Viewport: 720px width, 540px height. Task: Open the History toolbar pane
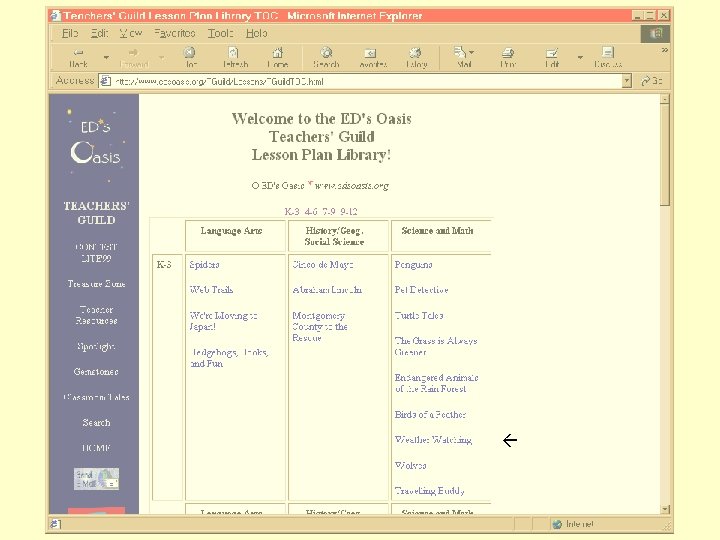[x=416, y=57]
